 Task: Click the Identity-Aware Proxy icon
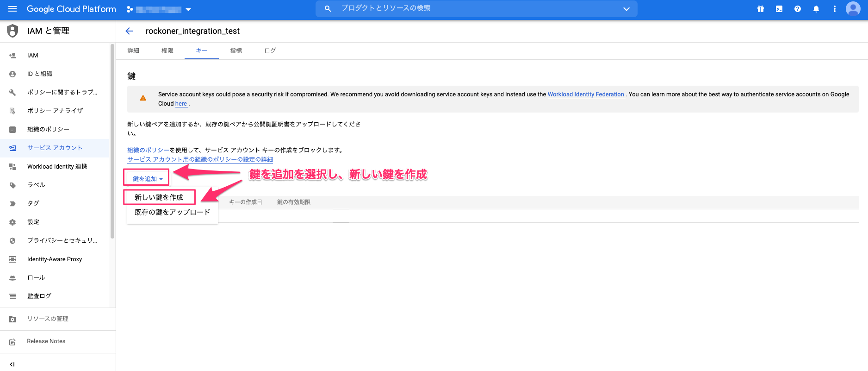point(12,259)
